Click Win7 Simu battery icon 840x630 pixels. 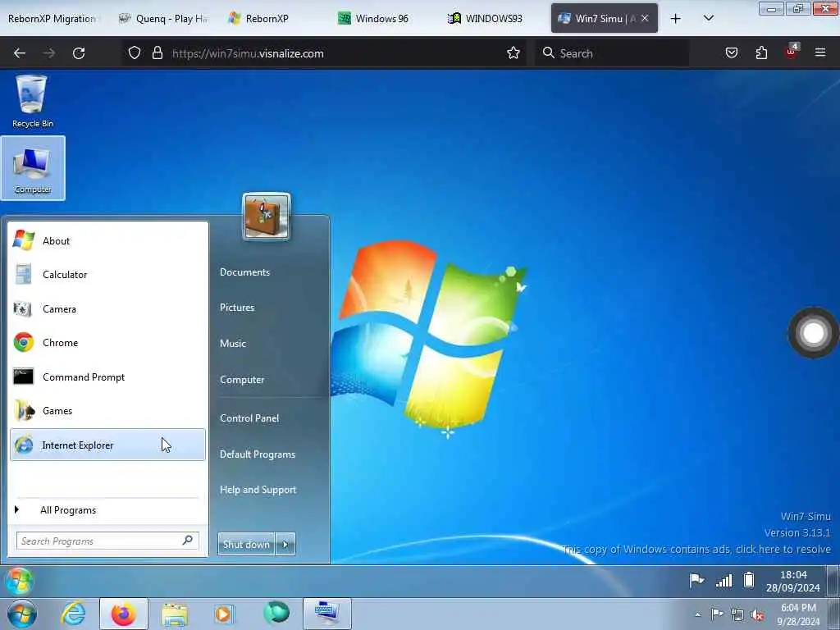click(x=749, y=580)
